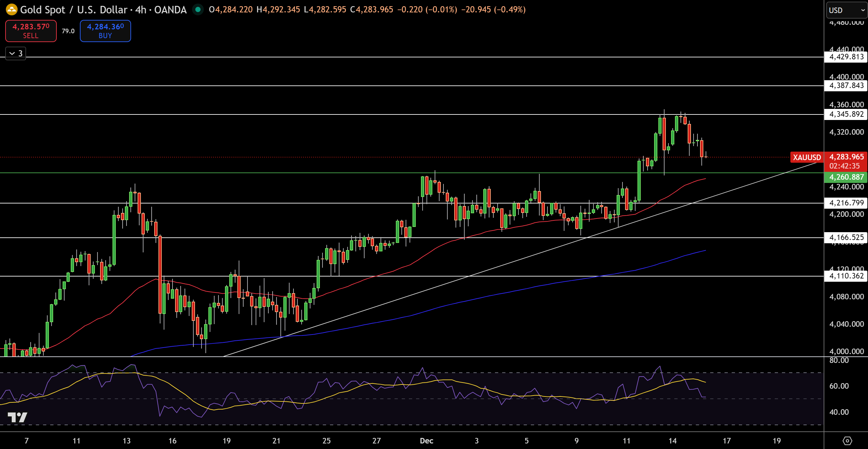
Task: Click the Gold Spot symbol logo
Action: tap(11, 10)
